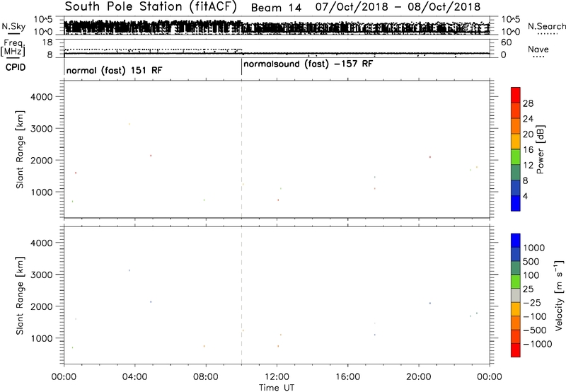Click the '04:00' time tick label
Screen dimensions: 566x392
pos(135,377)
